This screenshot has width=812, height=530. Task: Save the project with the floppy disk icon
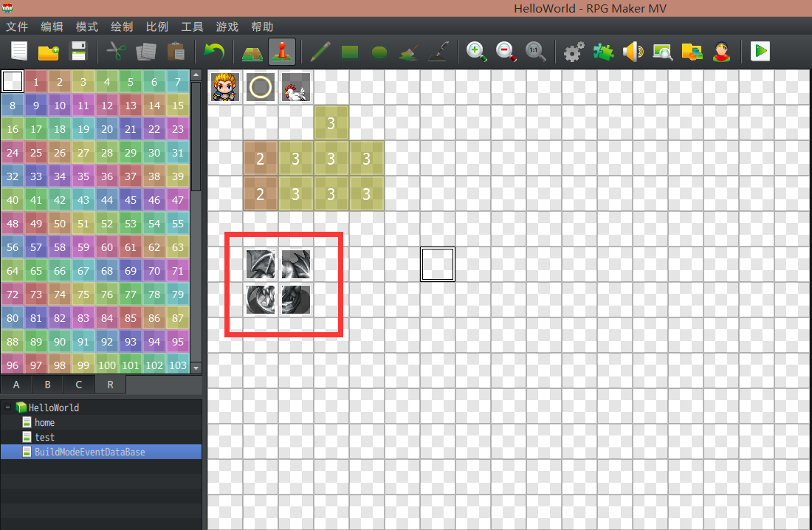tap(78, 51)
